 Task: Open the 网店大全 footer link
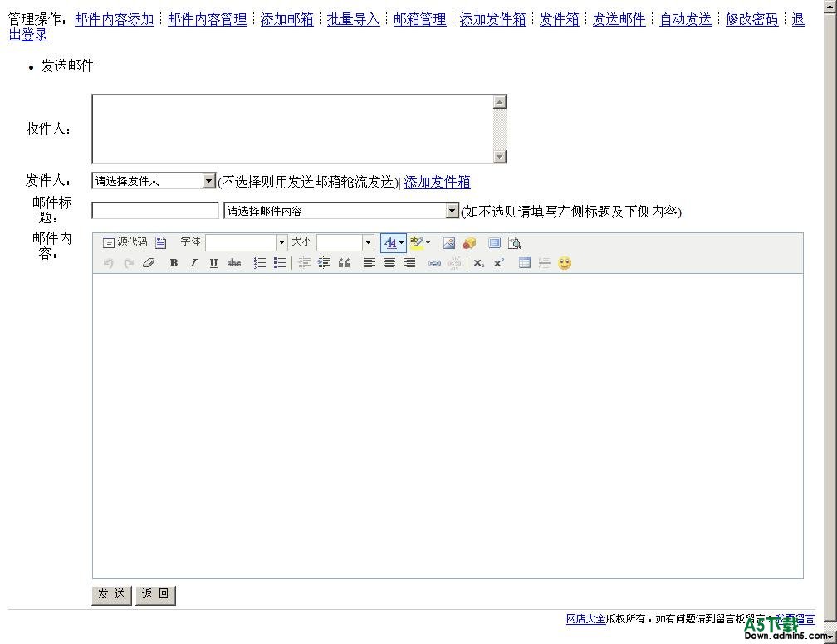pos(585,619)
